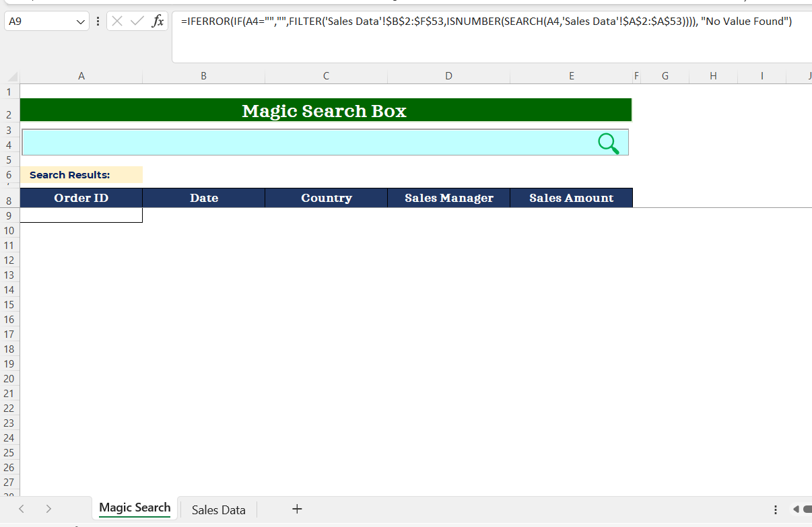Click the Insert Function fx icon
This screenshot has height=527, width=812.
click(158, 22)
